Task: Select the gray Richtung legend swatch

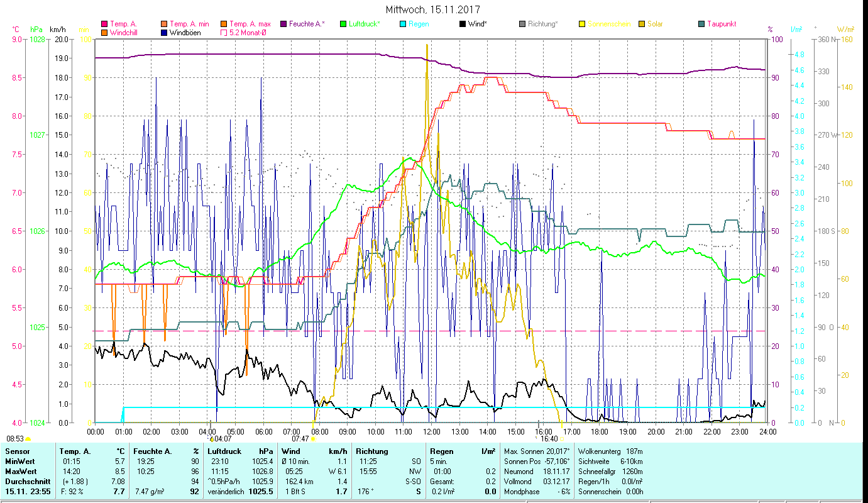Action: 522,24
